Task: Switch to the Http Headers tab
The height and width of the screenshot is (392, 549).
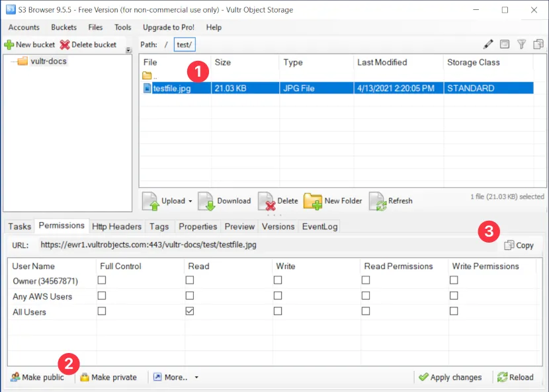Action: 116,227
